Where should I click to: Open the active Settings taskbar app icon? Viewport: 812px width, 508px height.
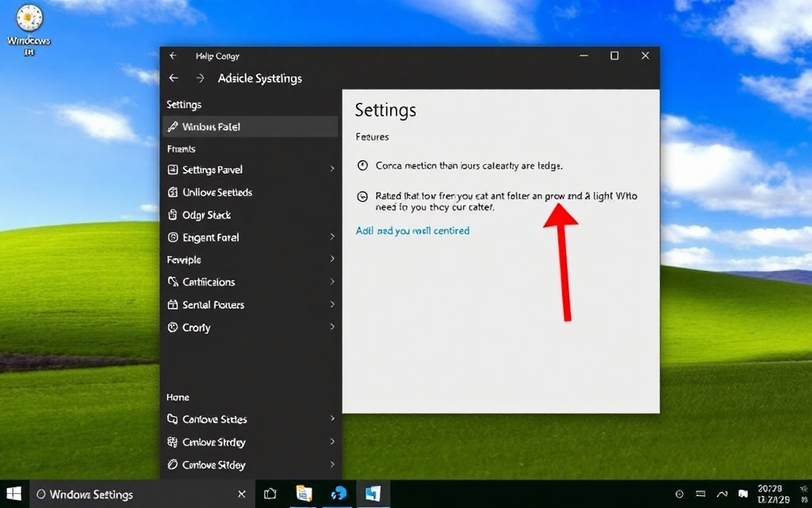pos(373,494)
